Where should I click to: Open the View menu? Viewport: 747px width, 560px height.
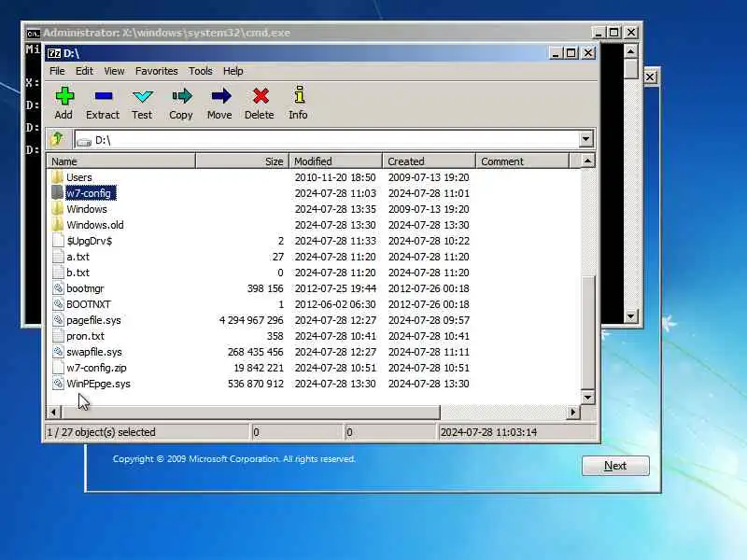click(114, 71)
